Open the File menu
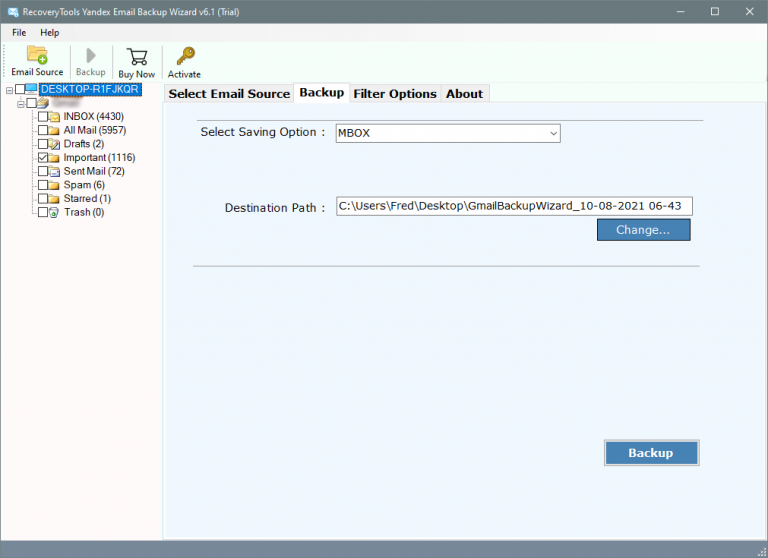This screenshot has width=768, height=558. [x=19, y=33]
